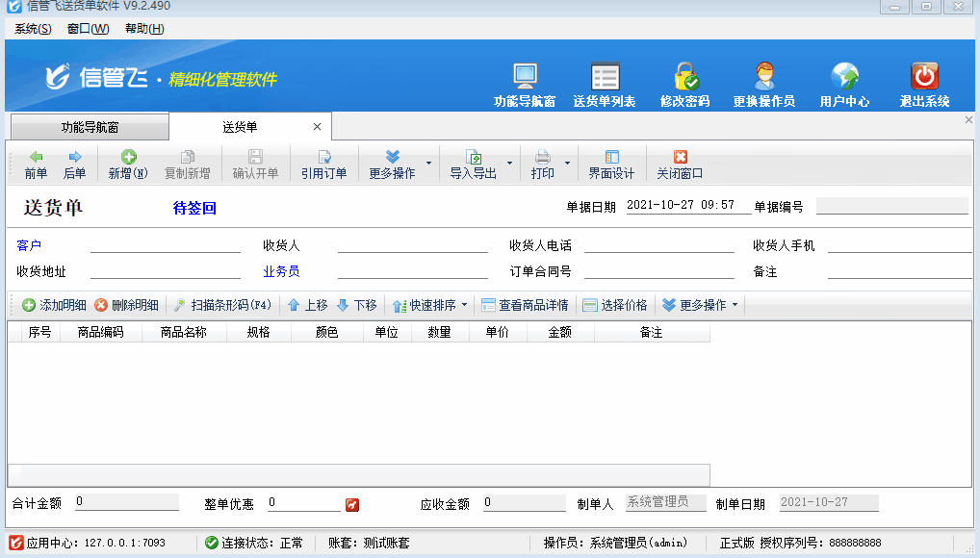The width and height of the screenshot is (980, 558).
Task: Open the 系统(S) menu
Action: [33, 29]
